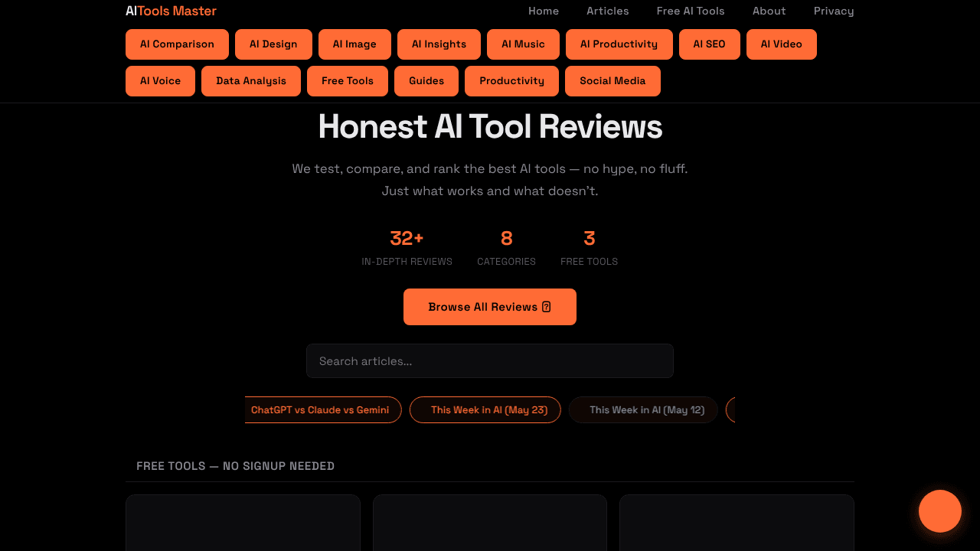This screenshot has width=980, height=551.
Task: Open the Guides category
Action: tap(426, 81)
